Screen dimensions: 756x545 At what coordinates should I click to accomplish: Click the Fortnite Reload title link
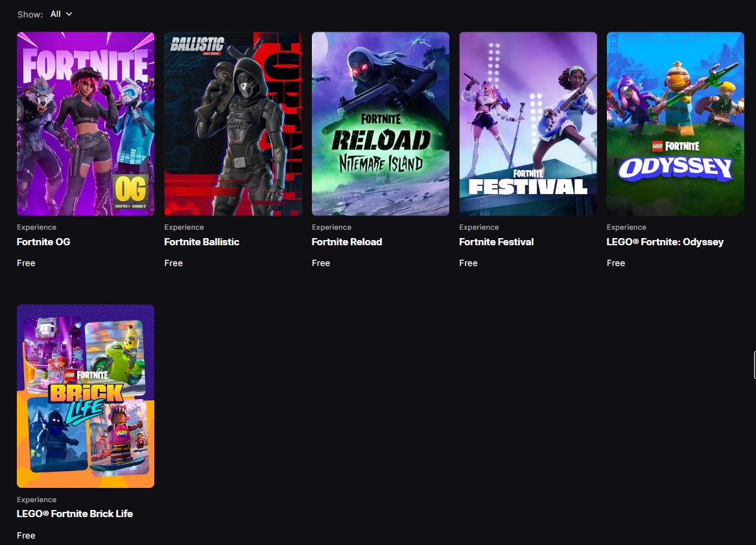point(347,241)
